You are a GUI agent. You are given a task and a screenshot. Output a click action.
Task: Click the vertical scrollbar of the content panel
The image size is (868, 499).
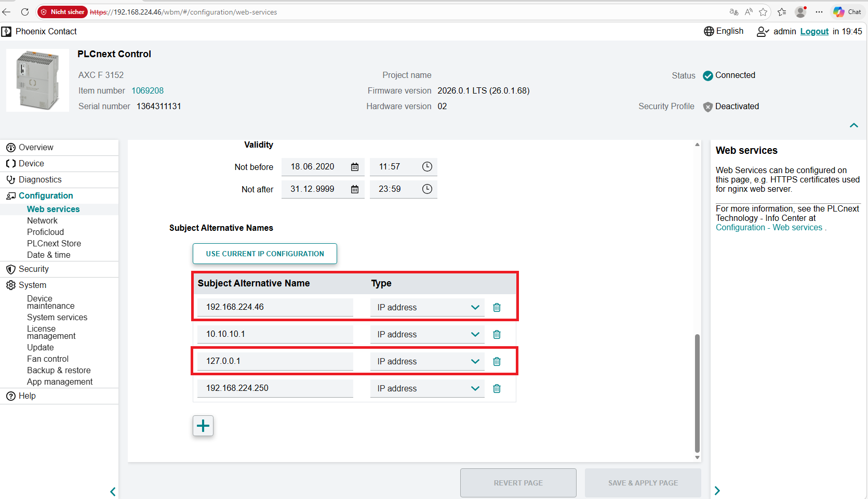(x=697, y=393)
